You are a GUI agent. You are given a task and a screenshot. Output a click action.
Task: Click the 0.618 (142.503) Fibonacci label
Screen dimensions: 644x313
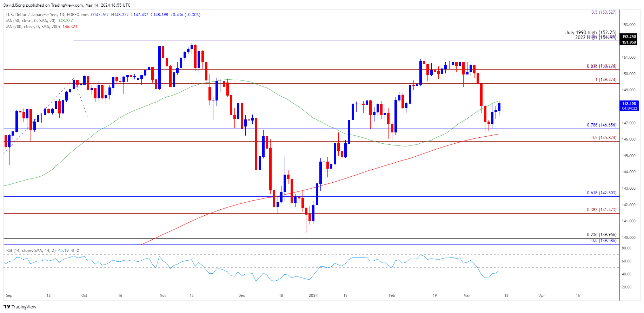pos(602,193)
